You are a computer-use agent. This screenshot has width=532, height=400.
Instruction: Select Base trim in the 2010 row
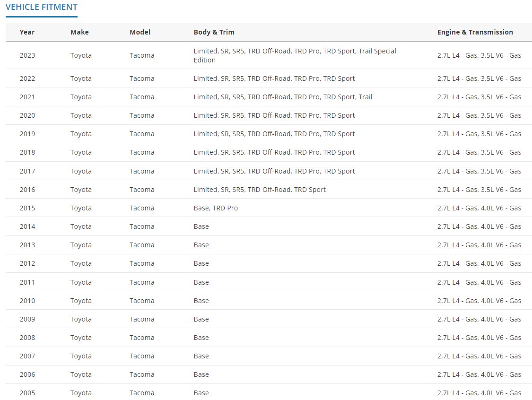pos(201,301)
